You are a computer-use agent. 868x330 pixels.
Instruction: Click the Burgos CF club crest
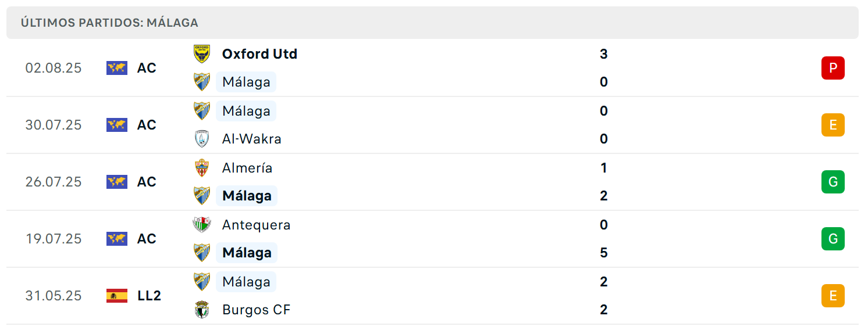[x=201, y=310]
